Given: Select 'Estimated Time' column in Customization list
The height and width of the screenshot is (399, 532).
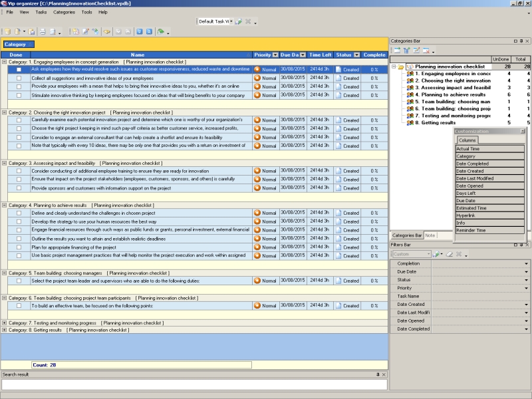Looking at the screenshot, I should tap(490, 208).
